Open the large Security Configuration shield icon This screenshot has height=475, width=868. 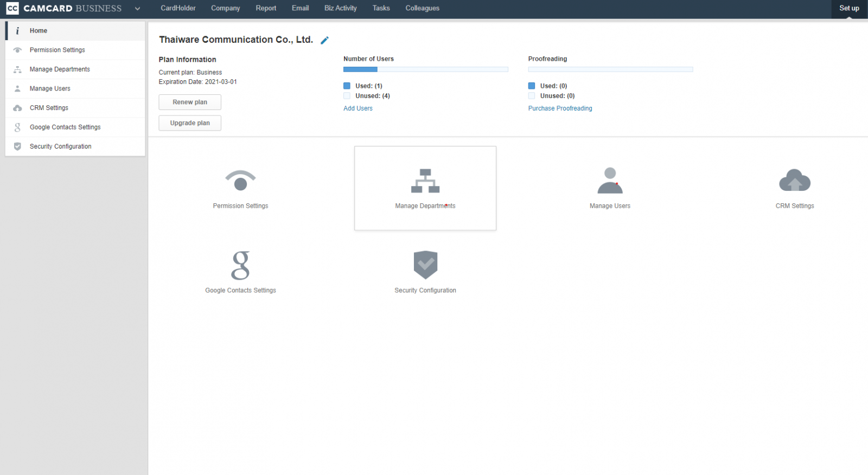[425, 265]
